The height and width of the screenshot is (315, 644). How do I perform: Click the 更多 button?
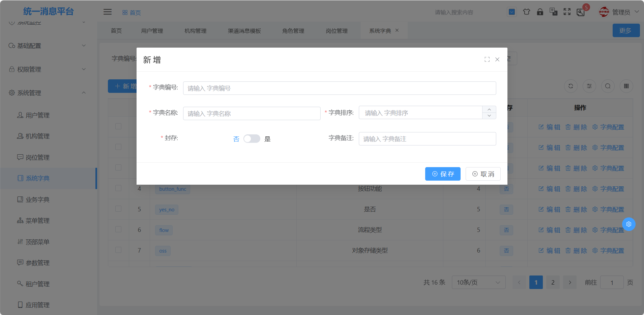tap(626, 30)
